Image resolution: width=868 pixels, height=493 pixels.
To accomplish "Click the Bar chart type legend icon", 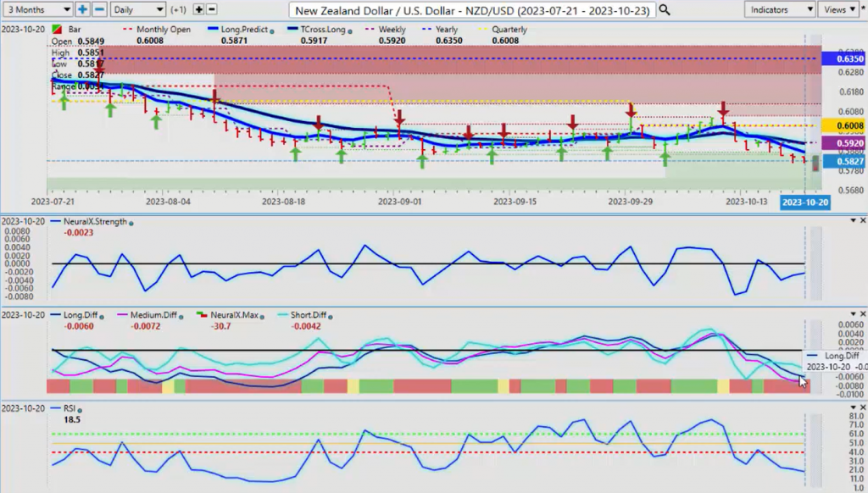I will click(57, 29).
